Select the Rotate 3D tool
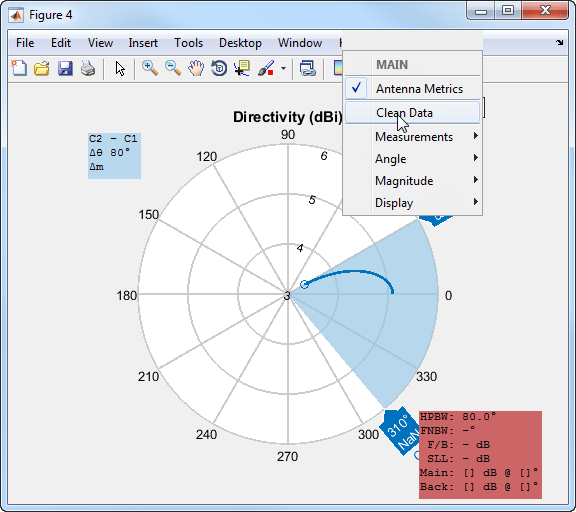This screenshot has width=576, height=512. 219,68
